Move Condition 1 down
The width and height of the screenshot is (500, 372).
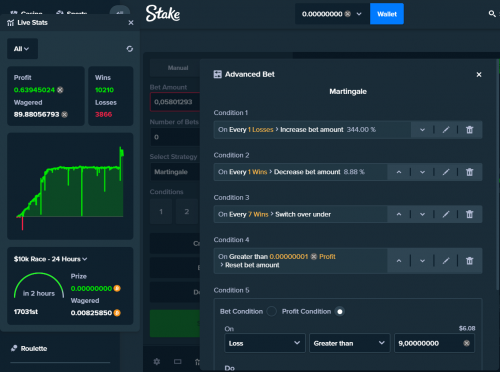(422, 130)
